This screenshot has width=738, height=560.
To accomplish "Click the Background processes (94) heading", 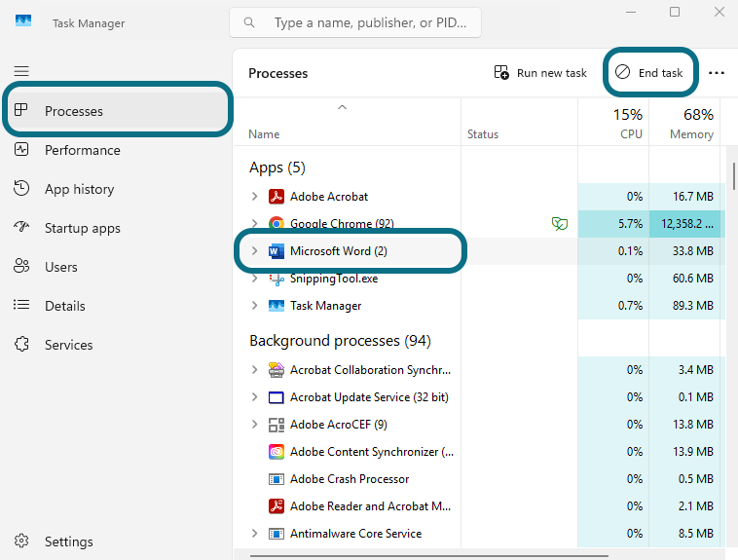I will (x=340, y=341).
